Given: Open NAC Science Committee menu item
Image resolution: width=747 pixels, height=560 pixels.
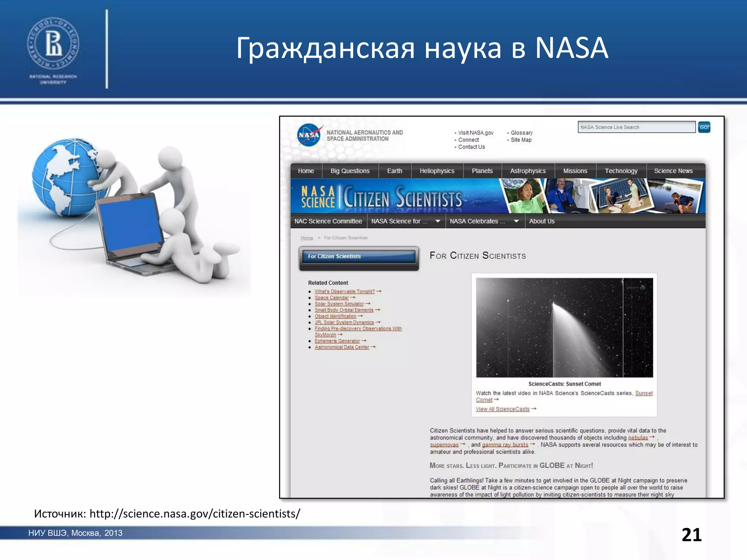Looking at the screenshot, I should [328, 221].
